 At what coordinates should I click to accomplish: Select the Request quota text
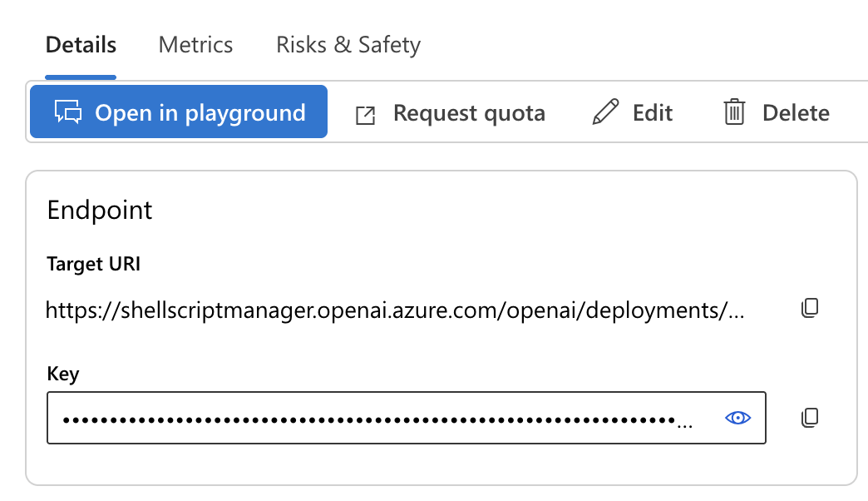point(469,113)
